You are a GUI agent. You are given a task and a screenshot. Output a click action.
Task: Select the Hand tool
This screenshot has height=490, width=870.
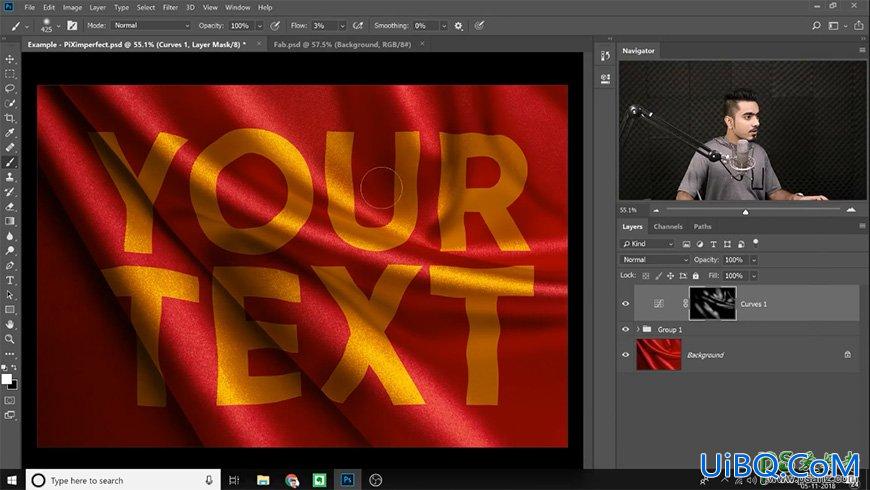(10, 324)
